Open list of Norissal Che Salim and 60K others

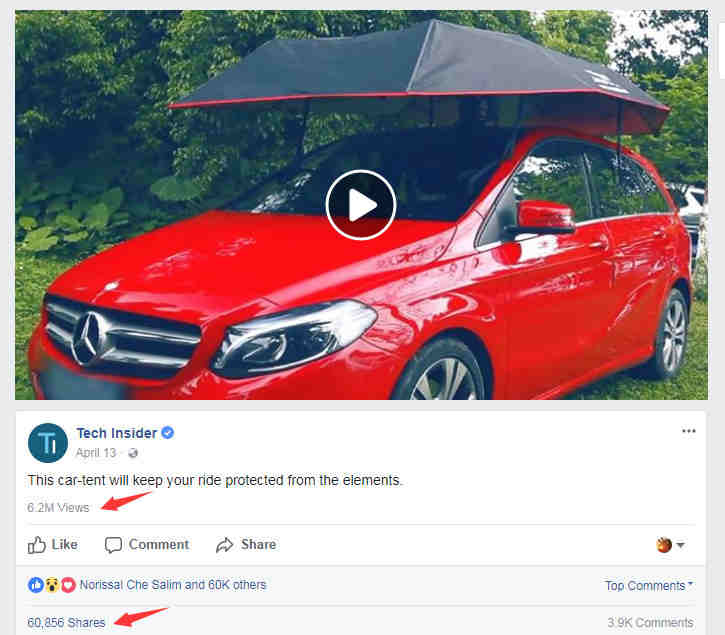173,585
